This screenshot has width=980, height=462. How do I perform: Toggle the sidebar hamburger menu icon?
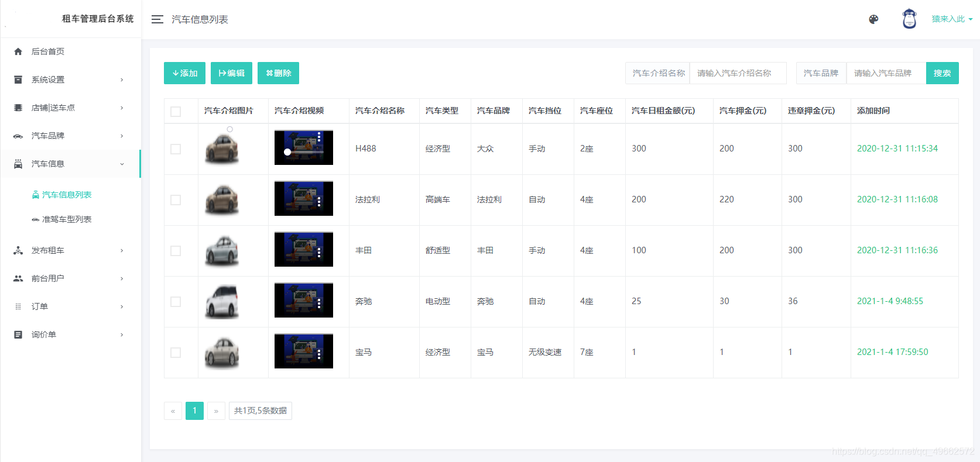[x=157, y=19]
